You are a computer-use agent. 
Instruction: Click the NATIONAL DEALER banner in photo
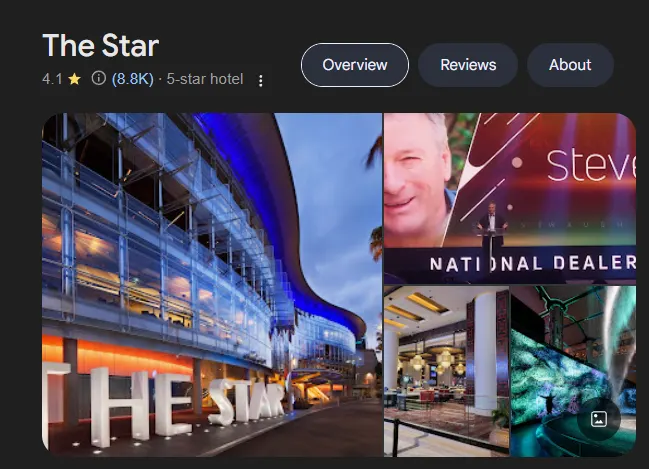pyautogui.click(x=532, y=263)
